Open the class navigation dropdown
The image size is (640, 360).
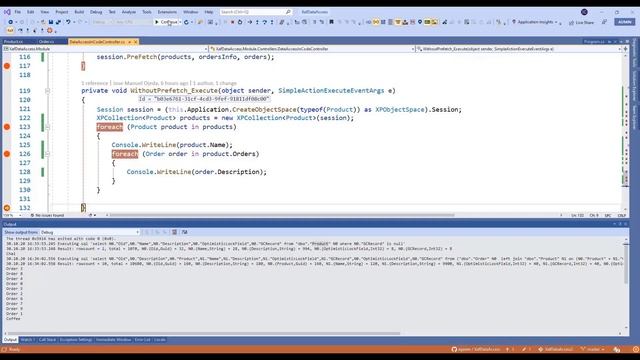point(312,49)
